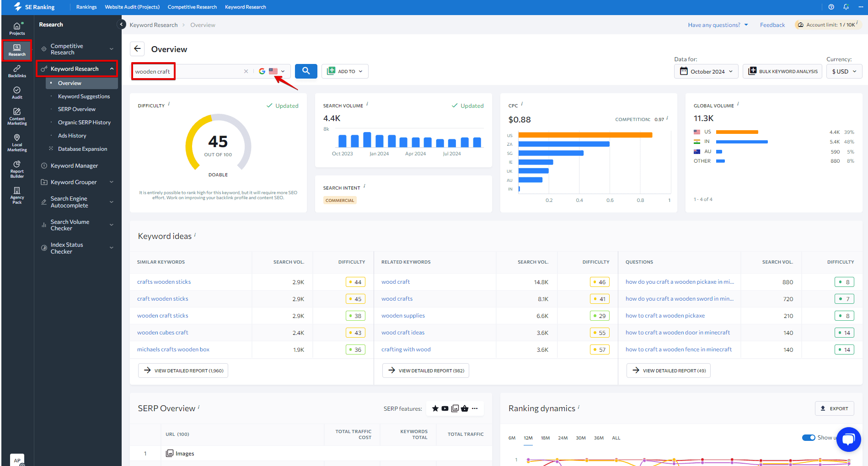This screenshot has width=868, height=466.
Task: Open Website Audit (Projects) top menu
Action: (x=132, y=7)
